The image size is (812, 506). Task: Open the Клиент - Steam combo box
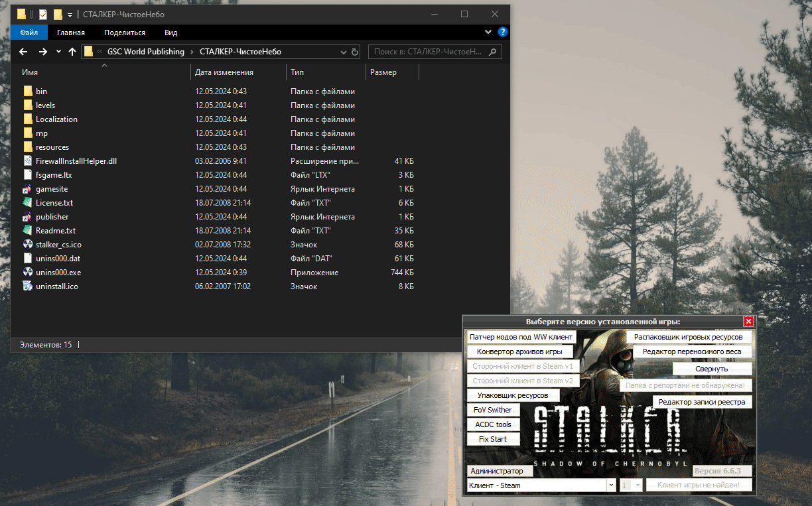[x=542, y=485]
